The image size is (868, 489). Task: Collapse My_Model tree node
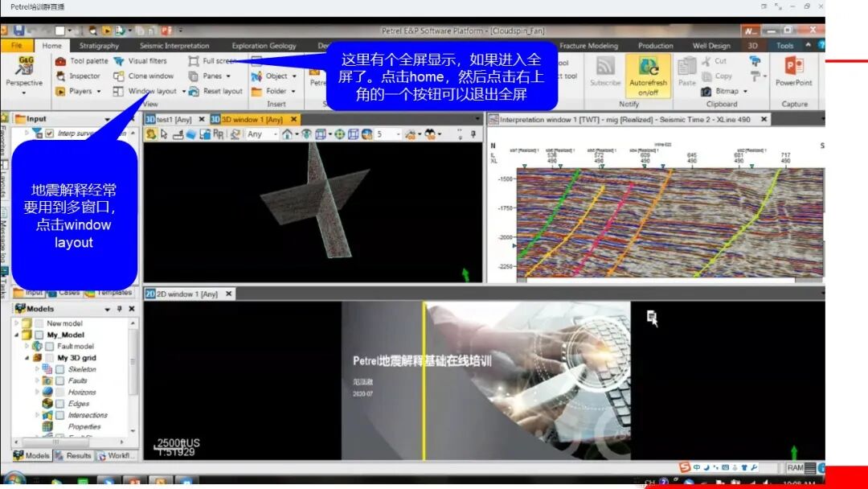16,335
